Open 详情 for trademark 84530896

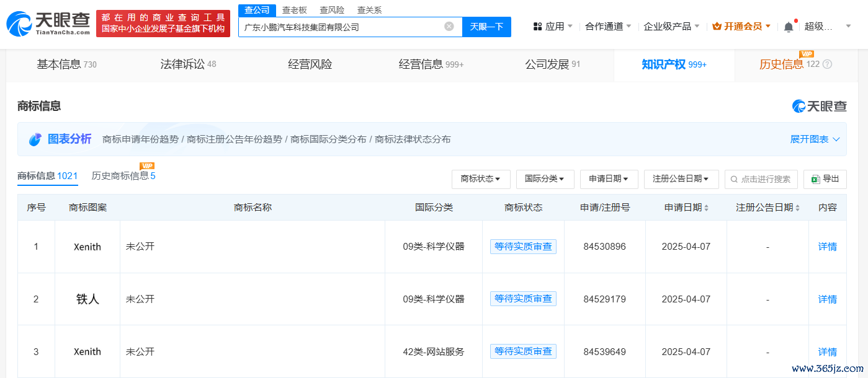[x=827, y=247]
